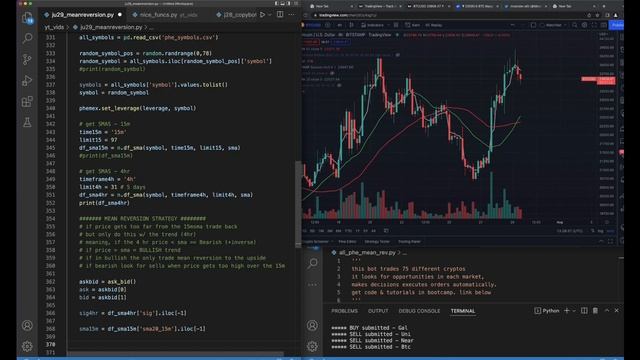Toggle log scale on TradingView chart

[x=600, y=231]
